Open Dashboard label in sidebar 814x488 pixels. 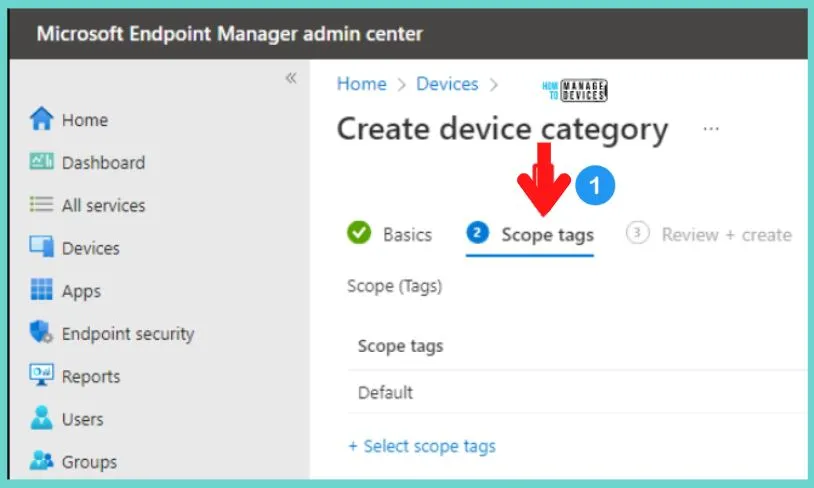click(x=103, y=162)
